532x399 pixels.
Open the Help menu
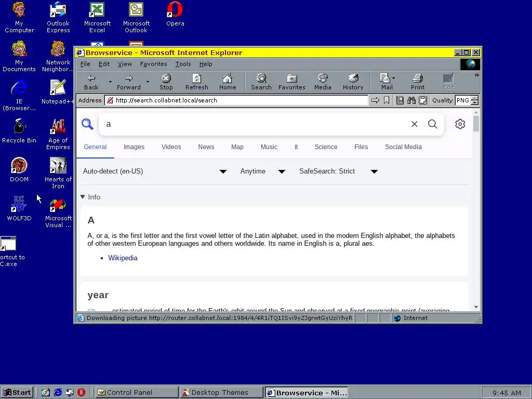[x=206, y=64]
